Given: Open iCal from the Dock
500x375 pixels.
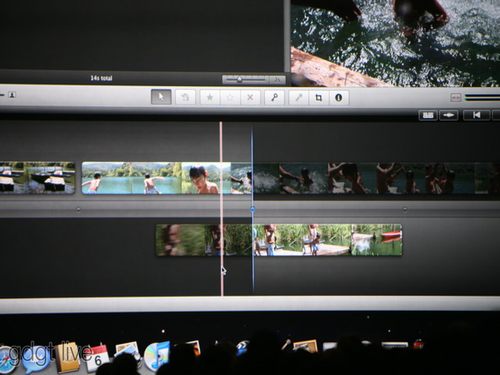Looking at the screenshot, I should [x=97, y=358].
